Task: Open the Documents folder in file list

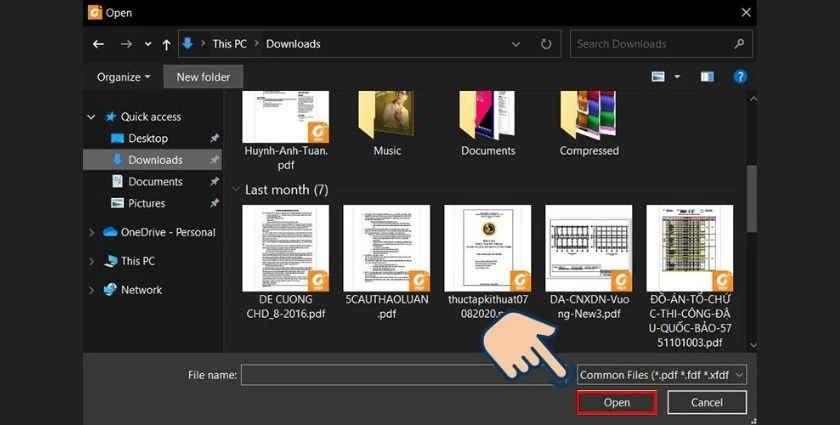Action: 488,124
